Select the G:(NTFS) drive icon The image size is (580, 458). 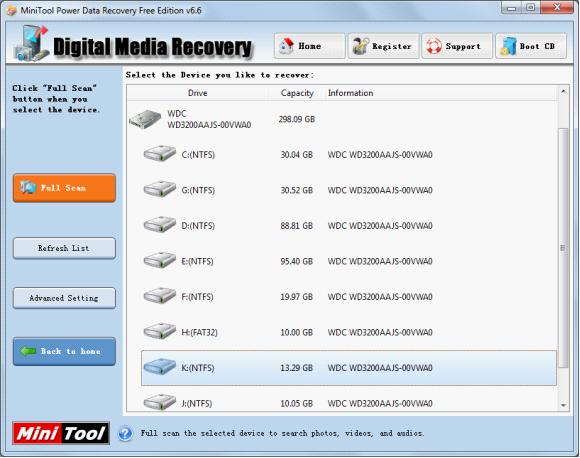click(x=160, y=189)
